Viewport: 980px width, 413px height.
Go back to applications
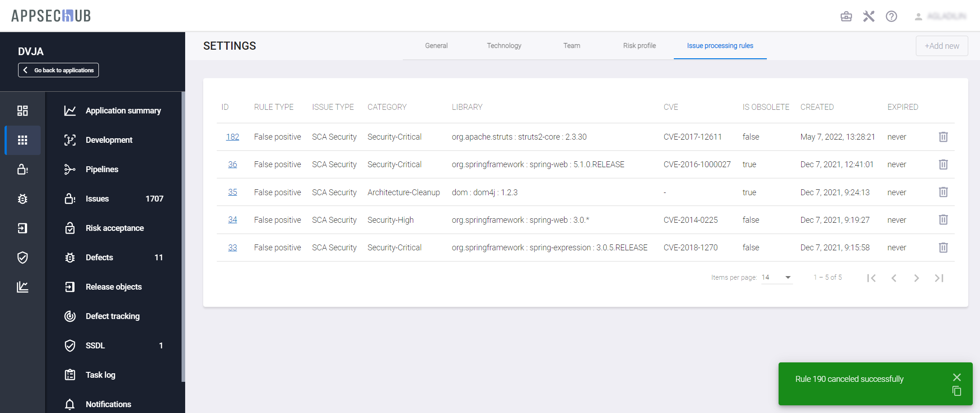click(58, 70)
